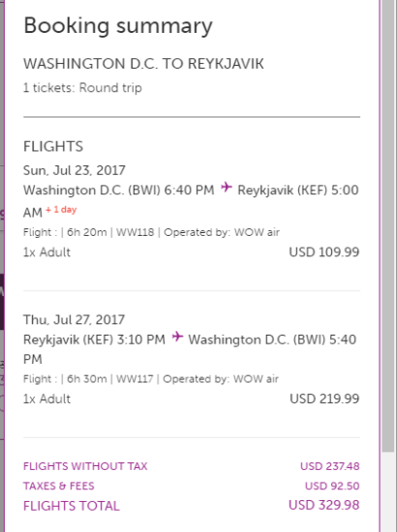Click the USD 109.99 outbound price
This screenshot has height=532, width=397.
324,252
